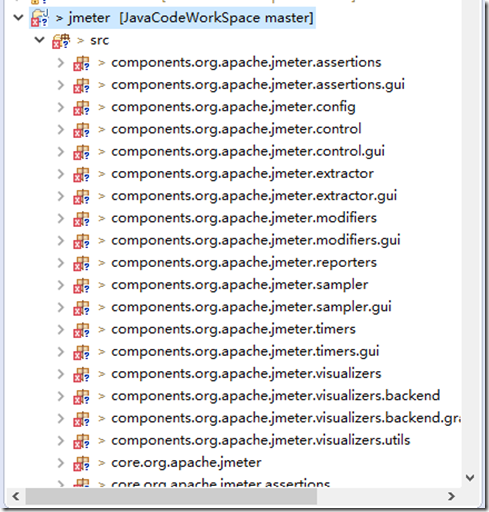Click the src source folder icon

pos(61,41)
